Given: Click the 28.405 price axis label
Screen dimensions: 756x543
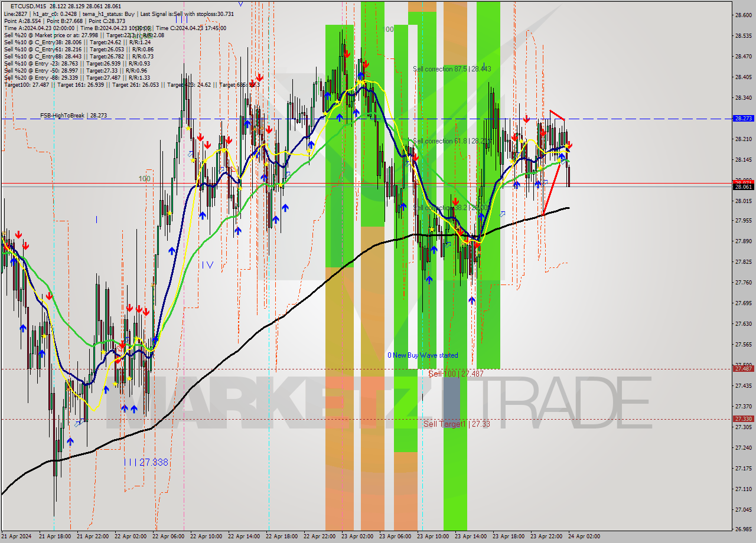Looking at the screenshot, I should (743, 77).
